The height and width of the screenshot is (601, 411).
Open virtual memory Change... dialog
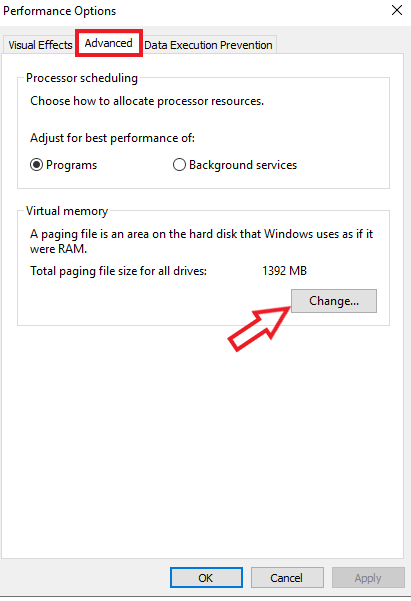334,301
